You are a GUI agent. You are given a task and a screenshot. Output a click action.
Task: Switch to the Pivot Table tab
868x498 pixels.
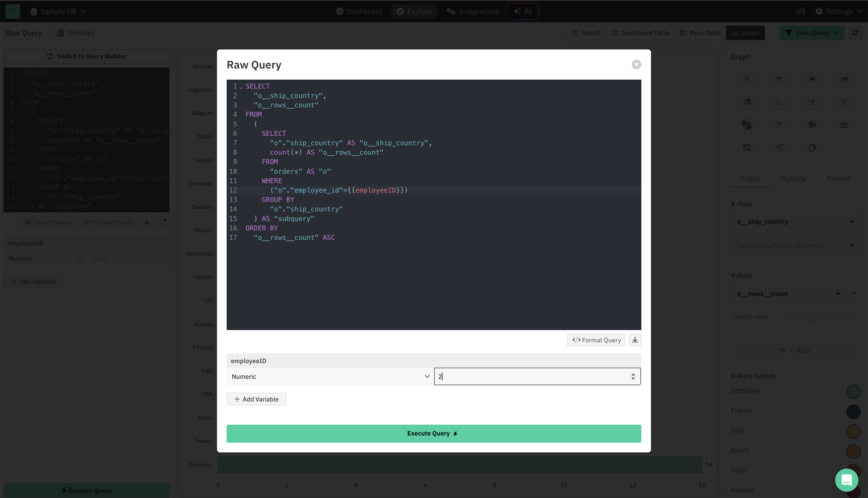click(x=700, y=33)
